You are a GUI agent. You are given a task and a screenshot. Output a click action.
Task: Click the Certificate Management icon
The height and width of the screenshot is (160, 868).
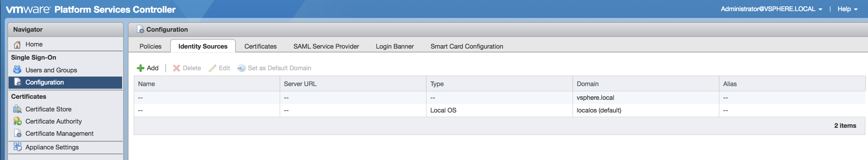(17, 133)
